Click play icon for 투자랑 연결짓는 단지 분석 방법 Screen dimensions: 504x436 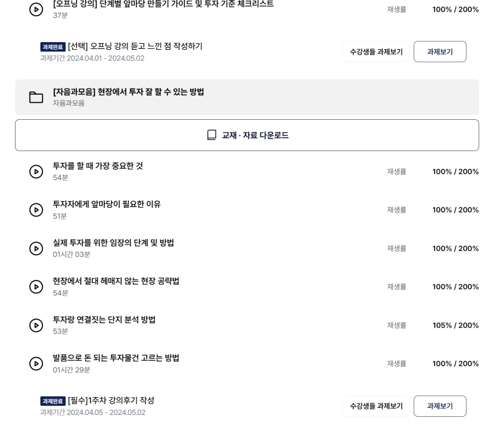36,326
